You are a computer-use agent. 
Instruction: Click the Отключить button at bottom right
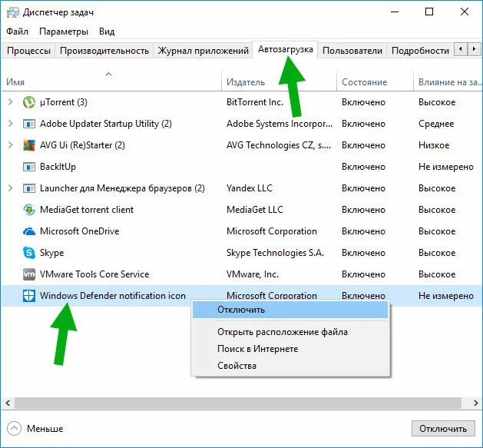coord(443,429)
